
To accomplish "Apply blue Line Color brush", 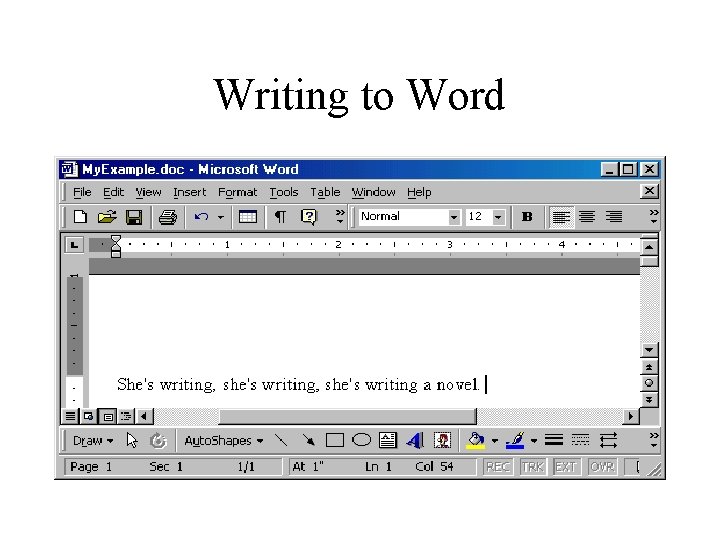I will (515, 440).
